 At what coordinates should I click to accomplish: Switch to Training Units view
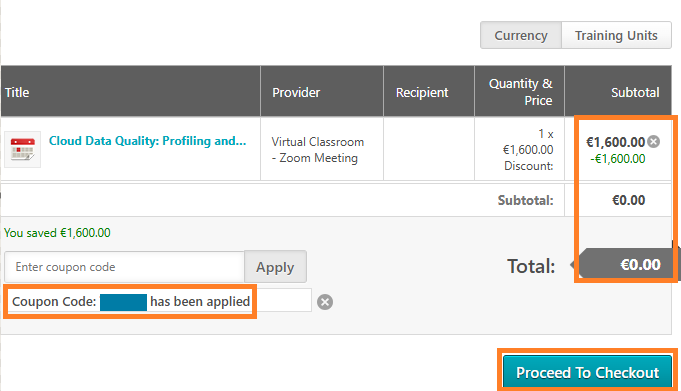(x=616, y=35)
